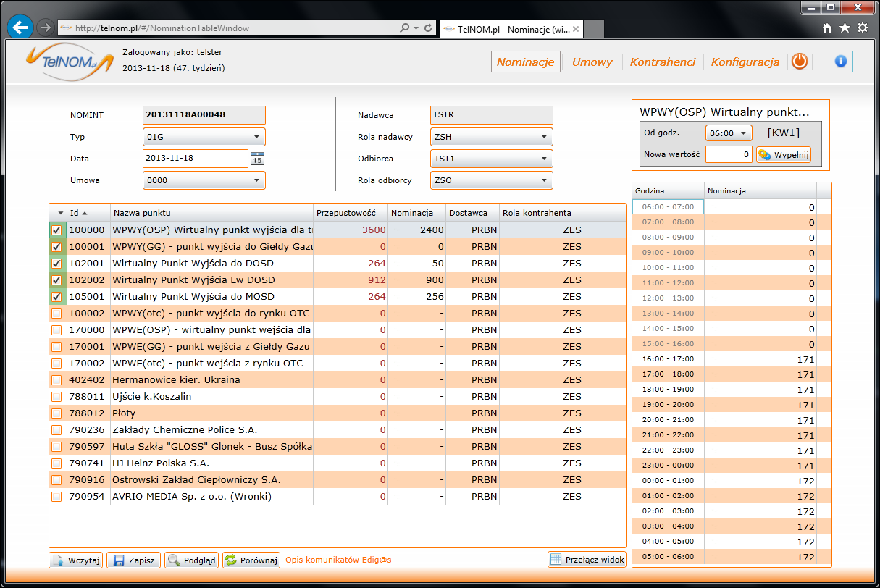
Task: Click nomination cell for 06:00 - 07:00
Action: [760, 207]
